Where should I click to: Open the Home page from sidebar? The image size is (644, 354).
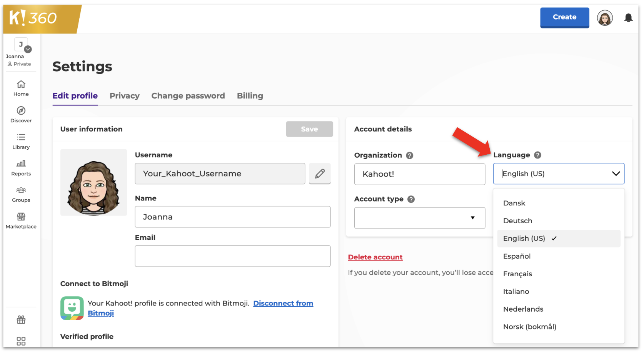(x=21, y=88)
